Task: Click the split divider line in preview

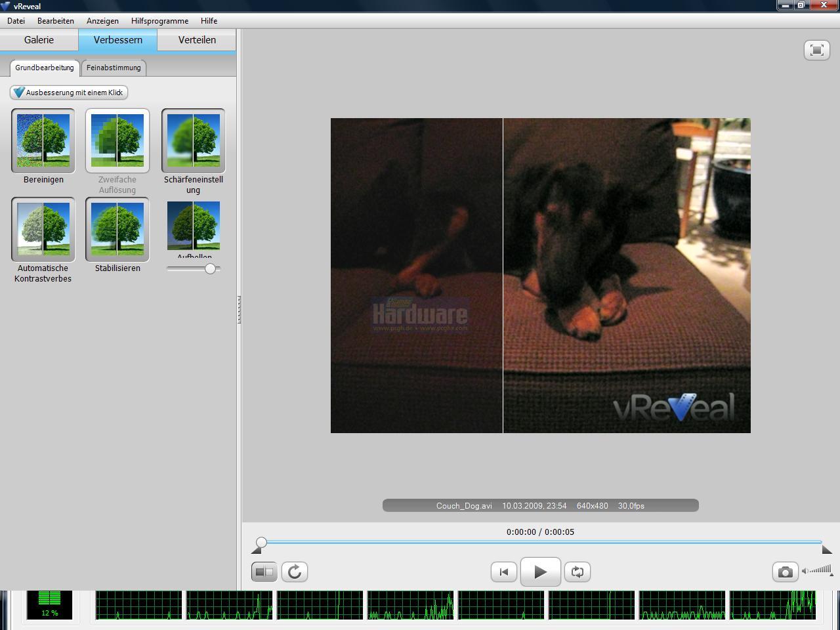Action: [503, 276]
